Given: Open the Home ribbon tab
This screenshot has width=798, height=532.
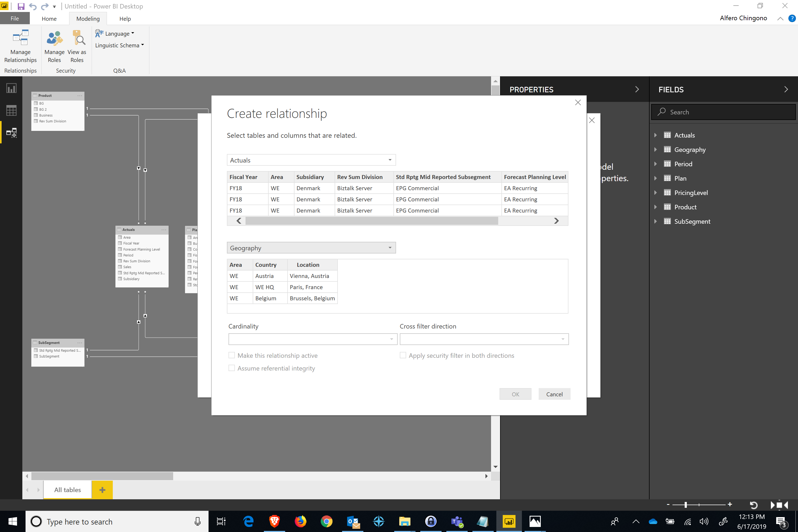Looking at the screenshot, I should coord(49,19).
